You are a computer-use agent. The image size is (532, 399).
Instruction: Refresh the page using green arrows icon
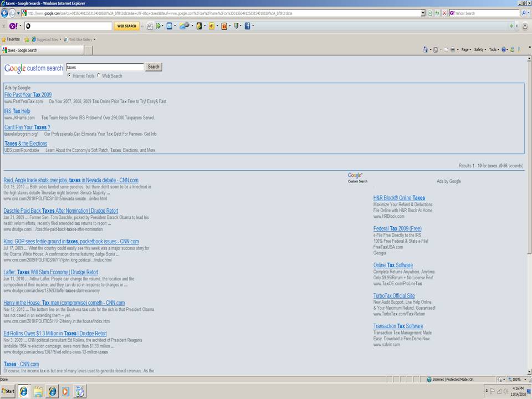pos(437,13)
